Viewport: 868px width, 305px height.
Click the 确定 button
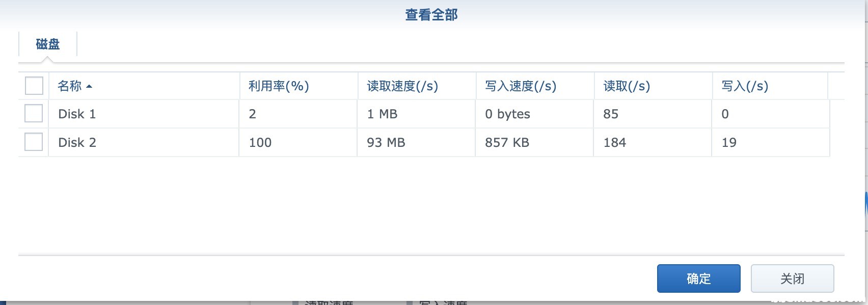(698, 278)
